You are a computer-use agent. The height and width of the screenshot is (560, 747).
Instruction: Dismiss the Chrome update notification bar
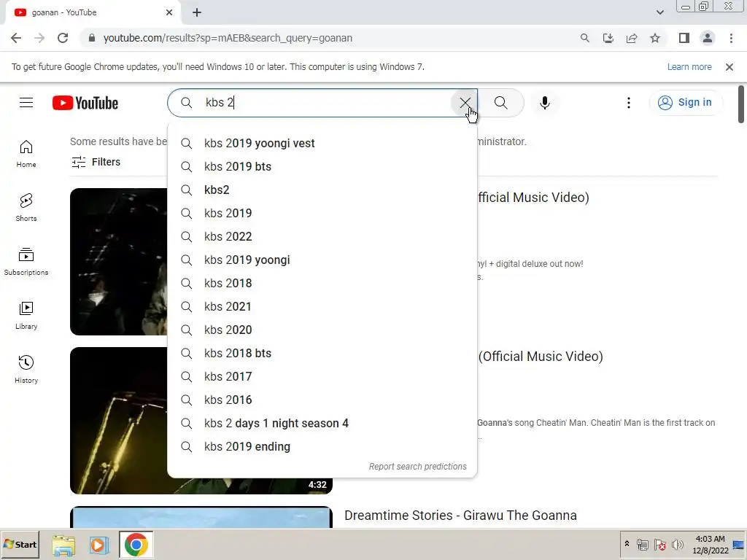729,67
